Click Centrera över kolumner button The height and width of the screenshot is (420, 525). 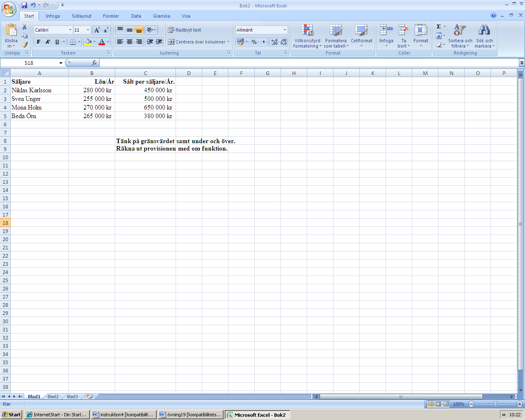coord(199,42)
